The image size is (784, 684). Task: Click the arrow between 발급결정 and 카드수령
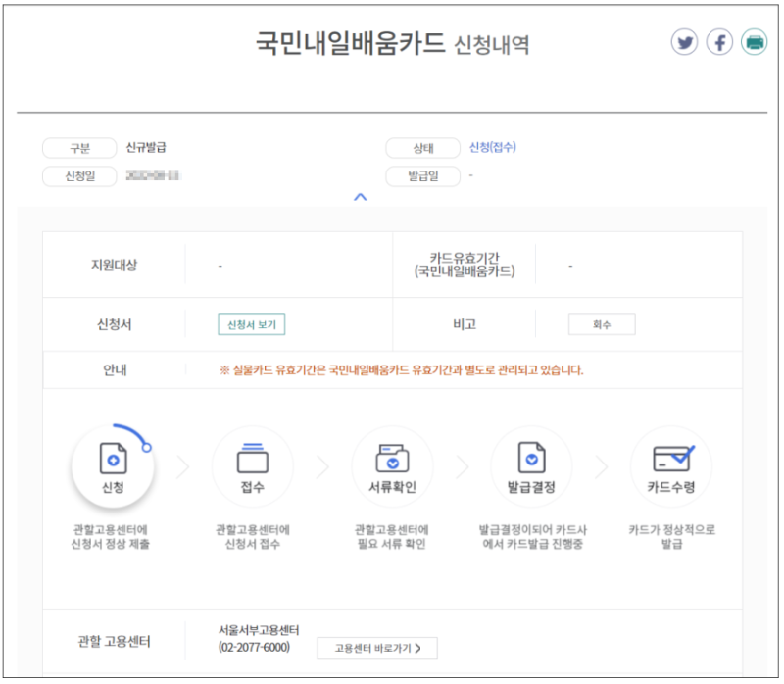(x=602, y=467)
